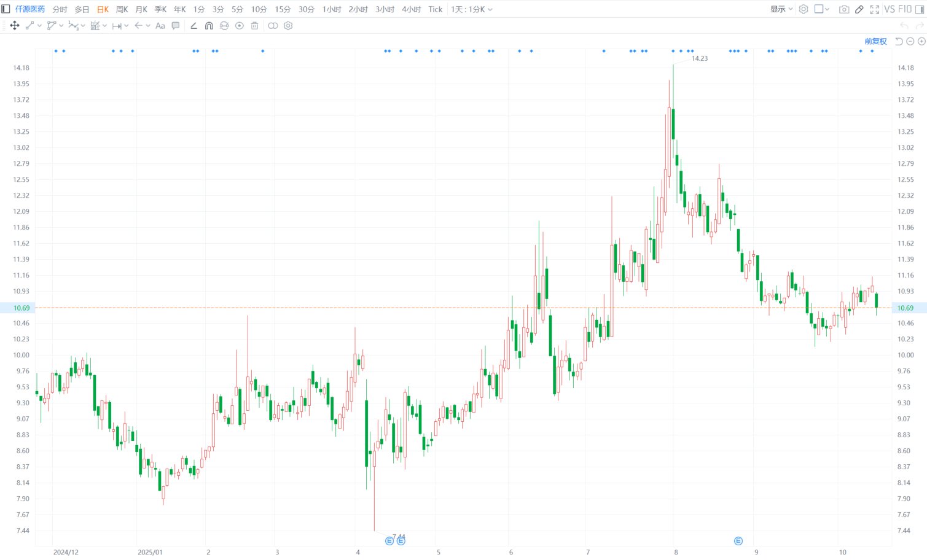Click the drawing toolbar undo arrow
Viewport: 927px width, 560px height.
pyautogui.click(x=904, y=26)
